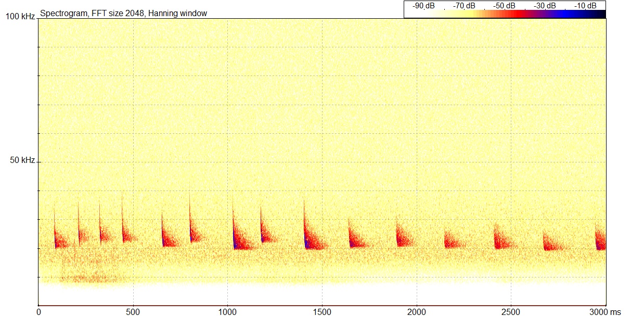
Task: Click the -70 dB legend label
Action: 464,5
